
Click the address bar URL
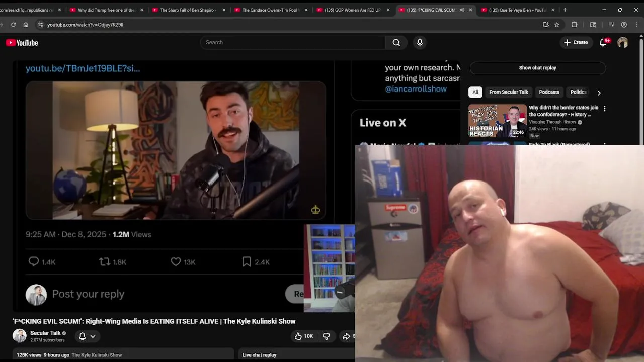85,25
